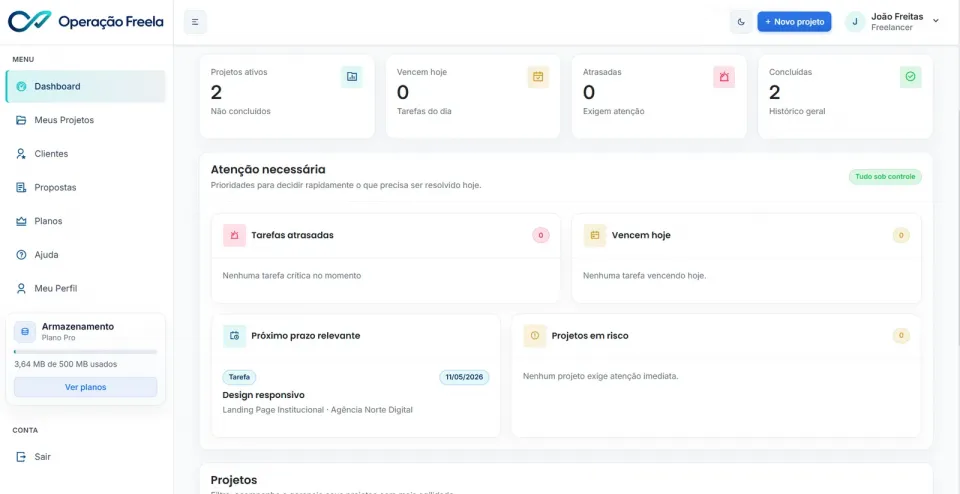Click "Nenhum projeto exige atenção imediata." text
960x494 pixels.
point(601,376)
